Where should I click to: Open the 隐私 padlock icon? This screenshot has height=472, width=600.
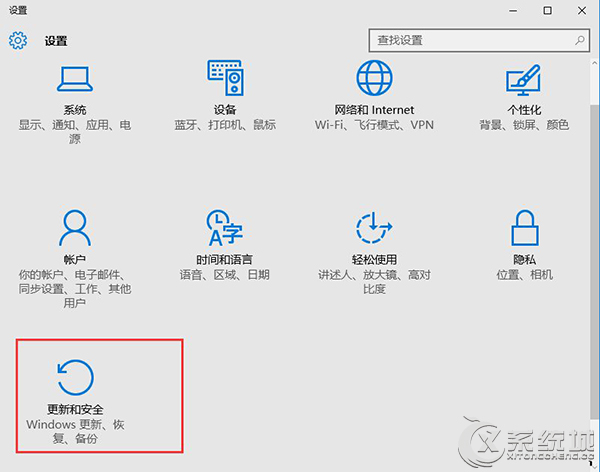coord(525,227)
